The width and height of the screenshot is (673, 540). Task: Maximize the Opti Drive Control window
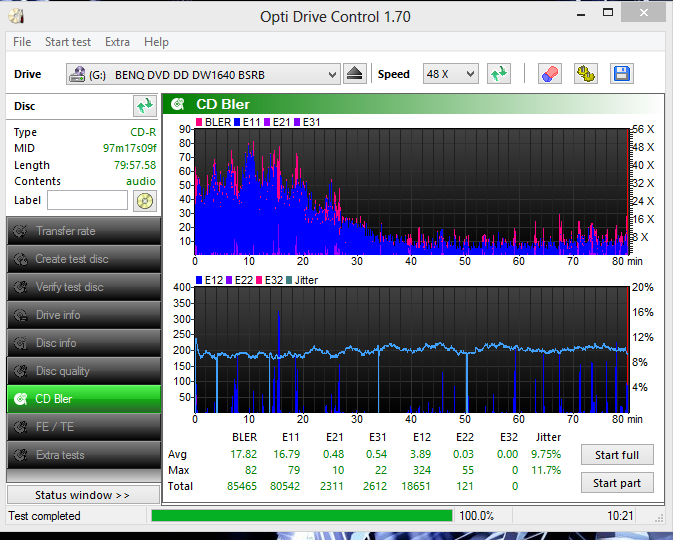coord(608,13)
